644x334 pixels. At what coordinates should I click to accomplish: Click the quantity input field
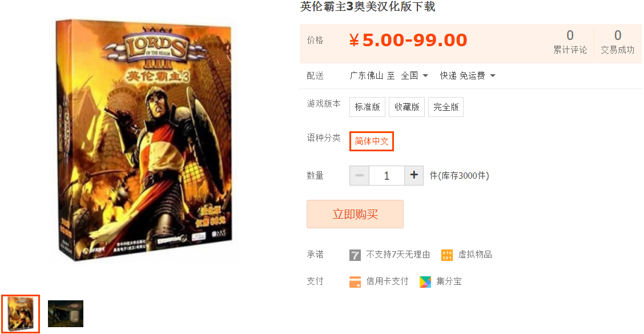[387, 175]
